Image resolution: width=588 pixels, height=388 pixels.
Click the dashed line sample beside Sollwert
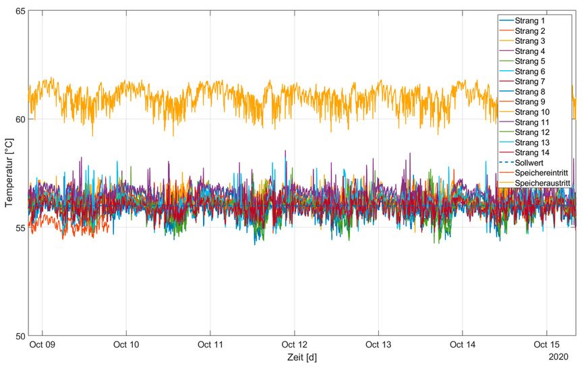pyautogui.click(x=506, y=163)
